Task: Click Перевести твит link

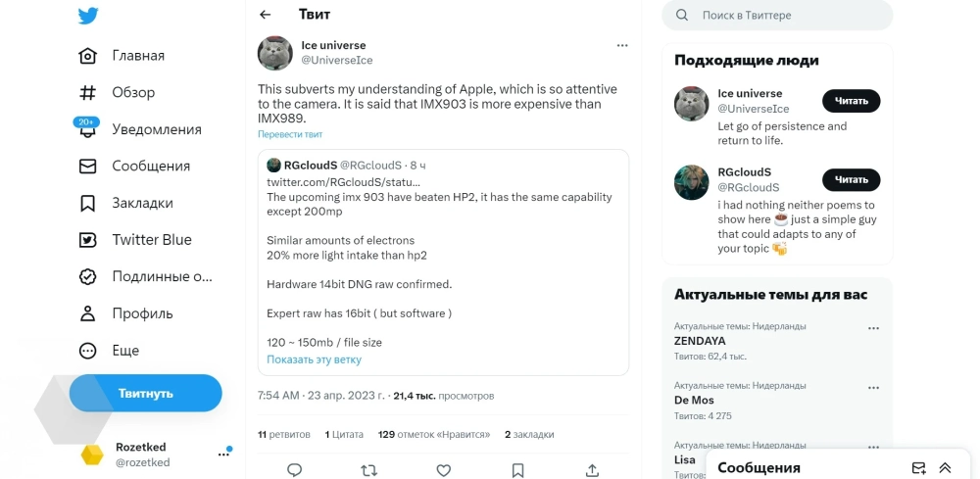Action: point(290,134)
